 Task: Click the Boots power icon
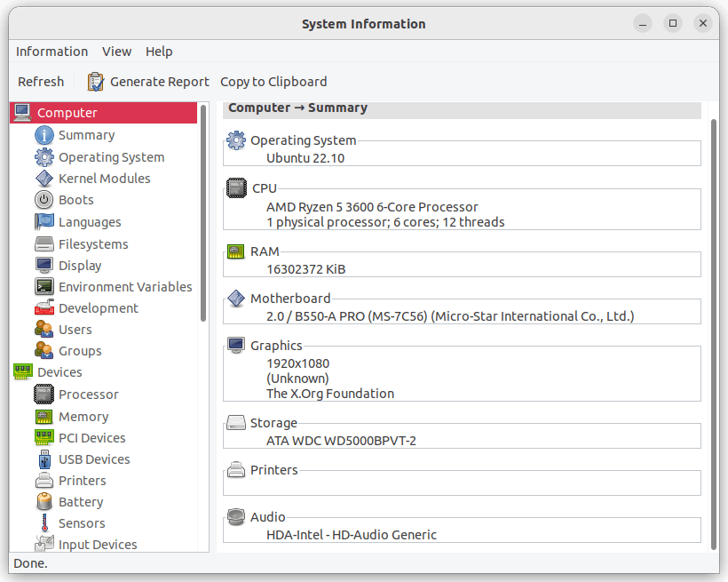tap(44, 200)
